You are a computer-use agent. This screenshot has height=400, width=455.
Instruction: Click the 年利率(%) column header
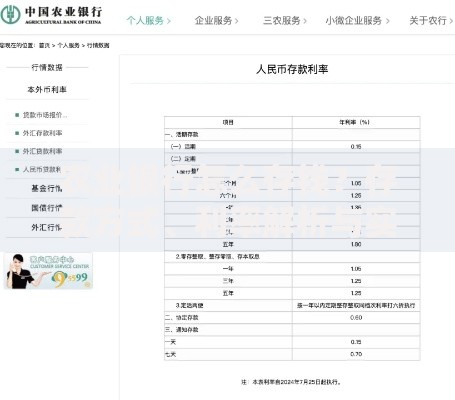tap(354, 122)
